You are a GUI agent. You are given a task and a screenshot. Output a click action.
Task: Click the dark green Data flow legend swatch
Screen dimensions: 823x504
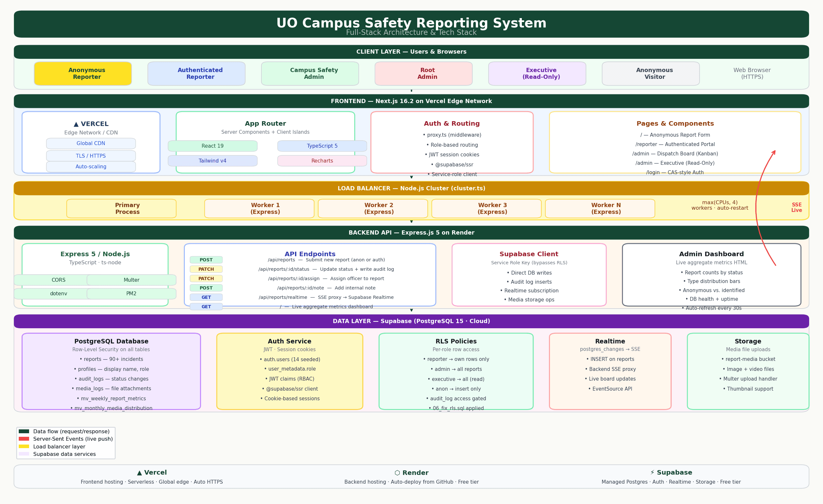pos(24,431)
